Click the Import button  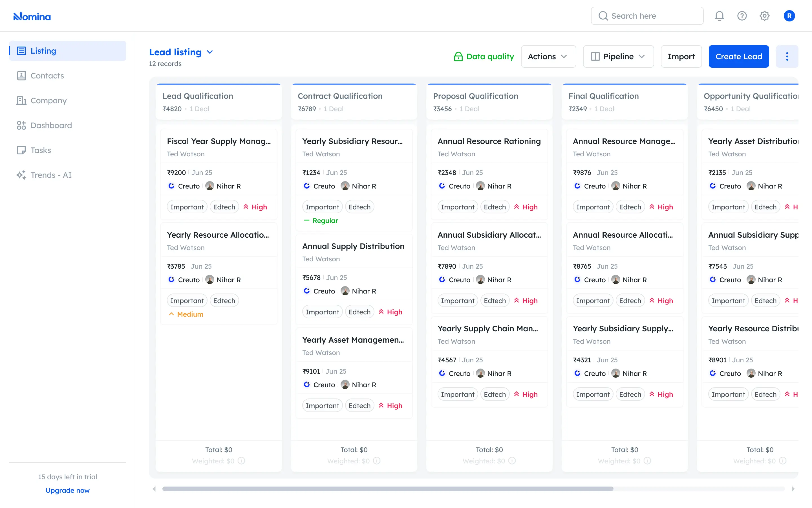[x=681, y=56]
